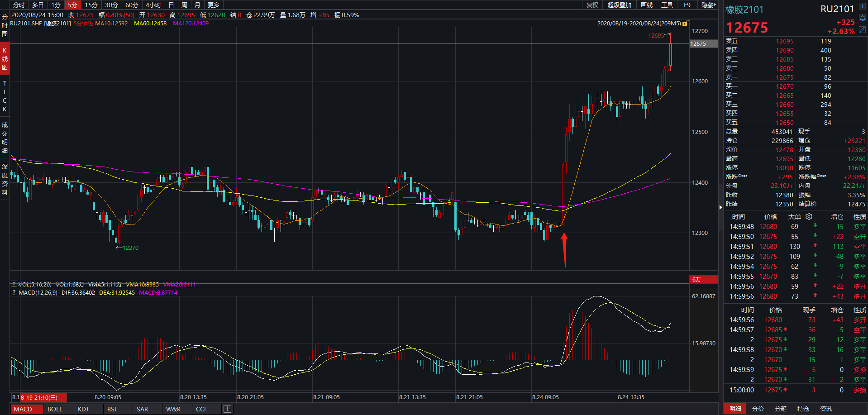868x415 pixels.
Task: Open 分价 bottom tab
Action: (758, 409)
